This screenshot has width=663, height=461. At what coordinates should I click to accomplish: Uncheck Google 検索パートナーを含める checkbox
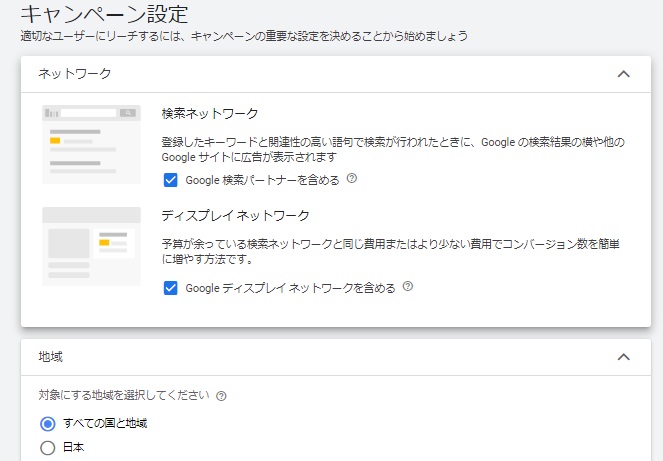170,180
